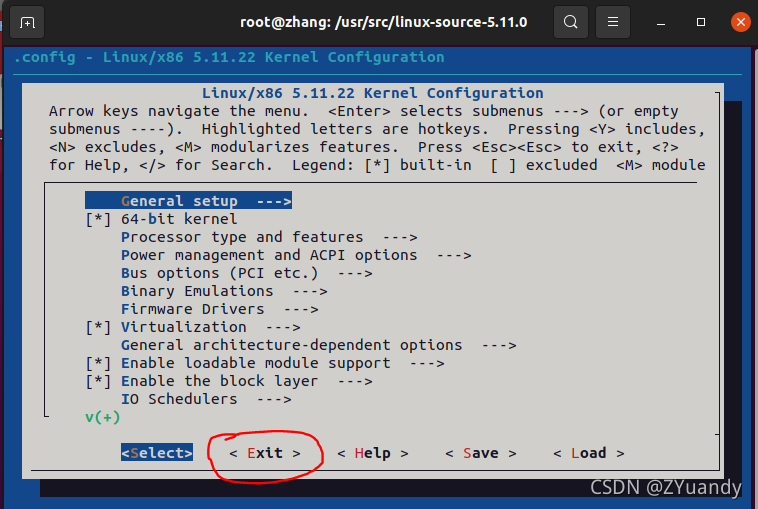Open Processor type and features submenu
758x509 pixels.
[269, 237]
